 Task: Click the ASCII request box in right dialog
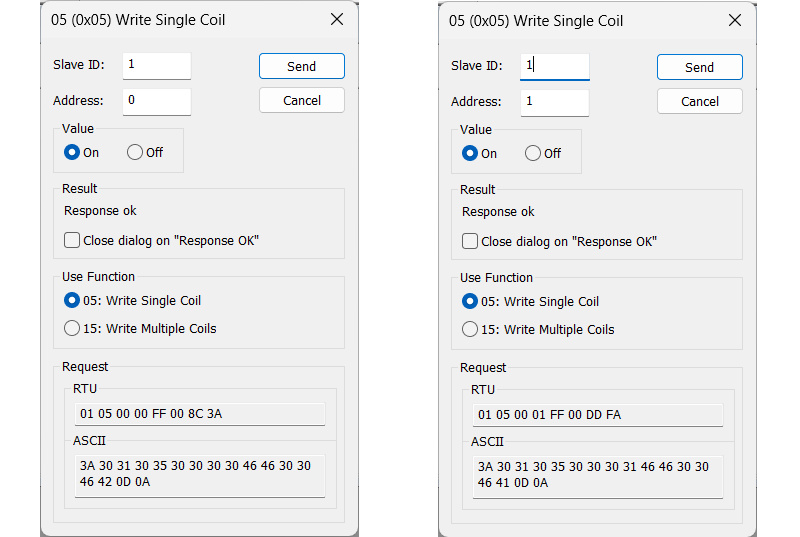click(597, 475)
